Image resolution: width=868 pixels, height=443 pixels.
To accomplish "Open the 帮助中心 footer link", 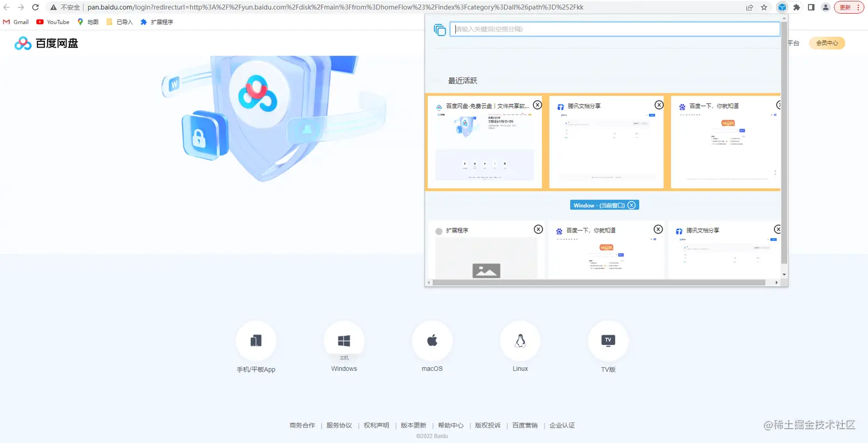I will (451, 425).
